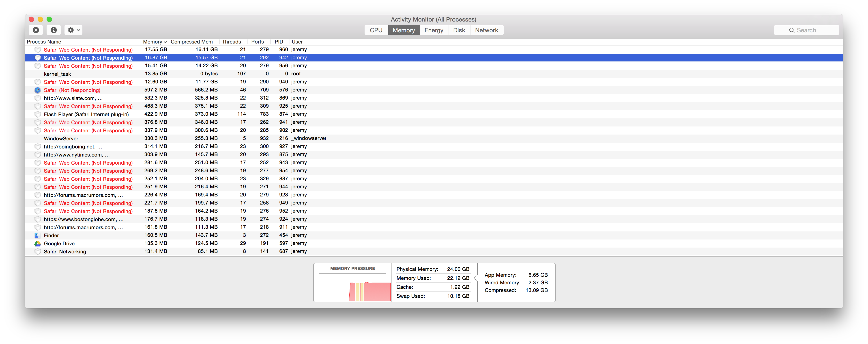Click shield icon of Safari Networking row
868x344 pixels.
[x=37, y=252]
